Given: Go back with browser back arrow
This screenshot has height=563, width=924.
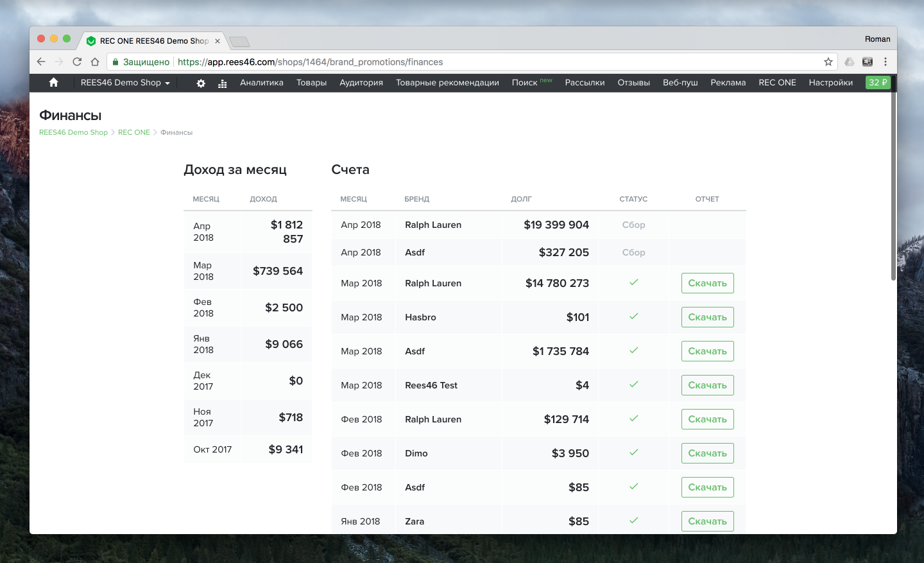Looking at the screenshot, I should pyautogui.click(x=41, y=62).
